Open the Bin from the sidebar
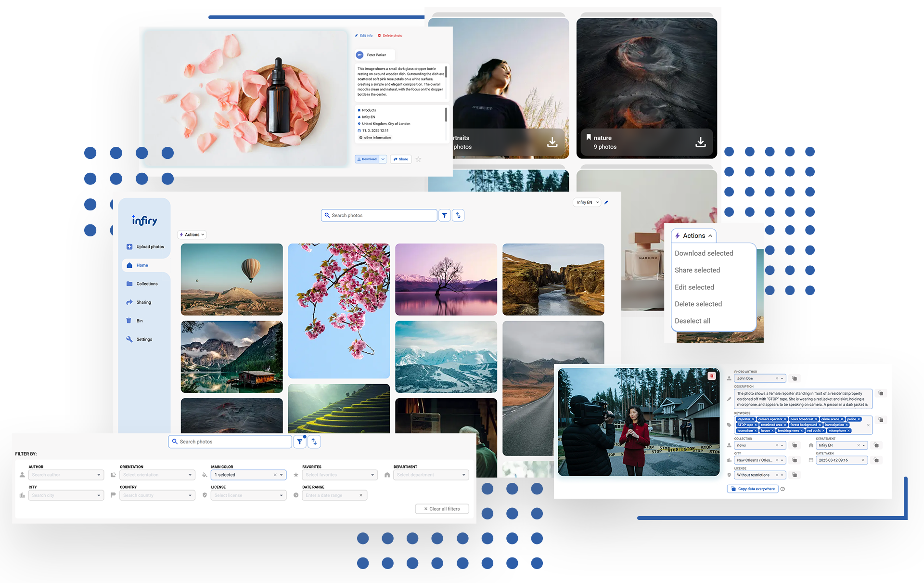Screen dimensions: 924x583 (x=139, y=321)
